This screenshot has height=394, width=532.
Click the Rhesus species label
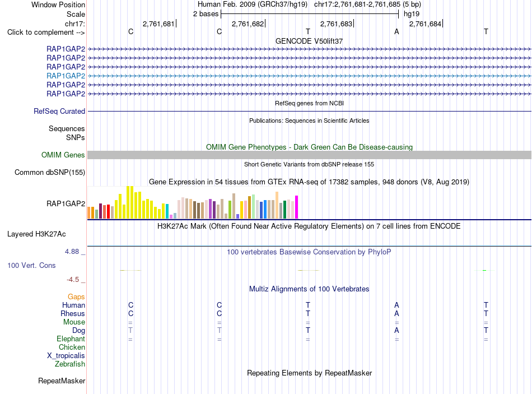point(73,313)
